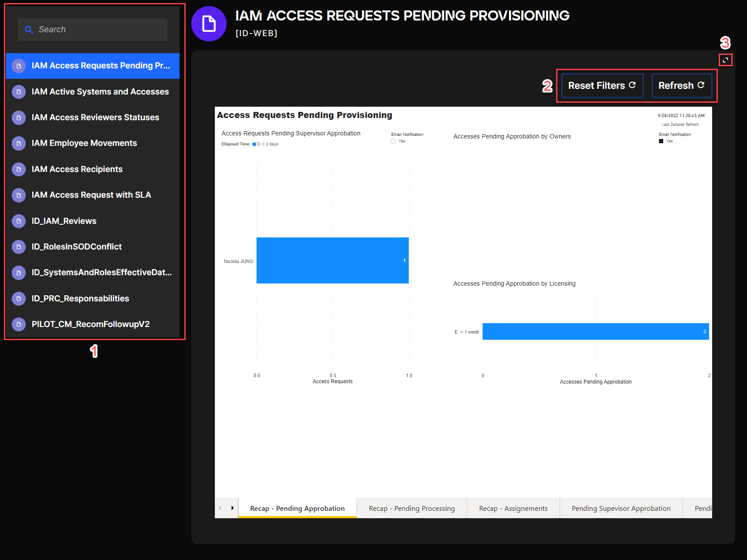Click the fullscreen expand icon
Viewport: 747px width, 560px height.
click(725, 60)
